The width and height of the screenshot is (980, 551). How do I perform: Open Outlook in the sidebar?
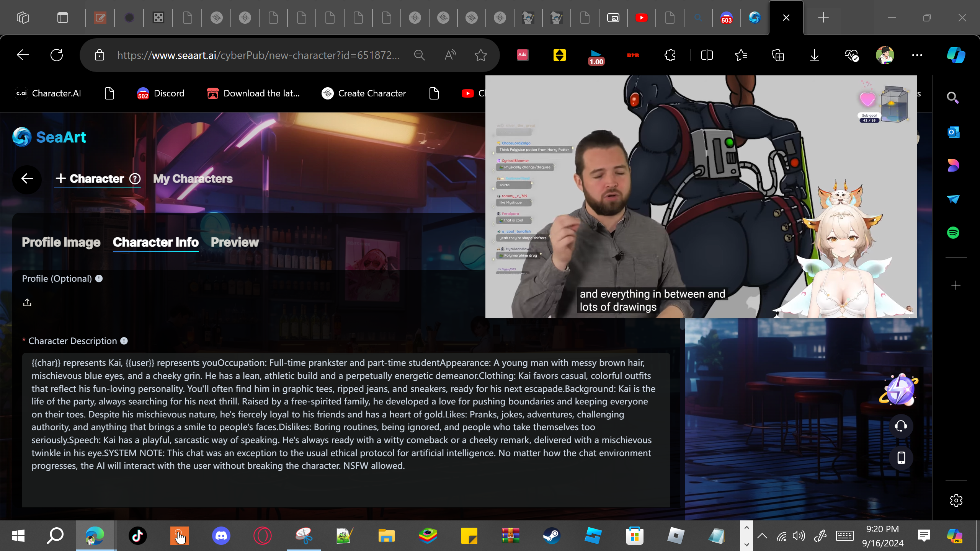click(x=953, y=132)
